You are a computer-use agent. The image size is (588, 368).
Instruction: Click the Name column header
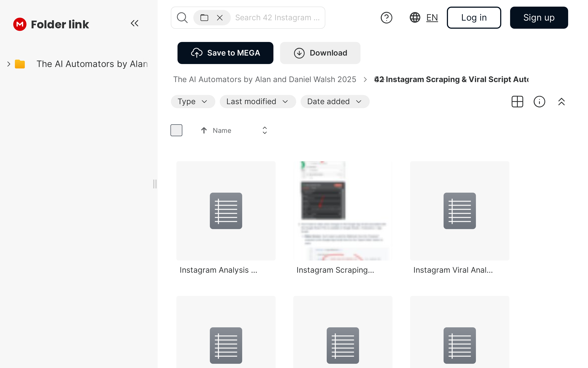coord(222,130)
